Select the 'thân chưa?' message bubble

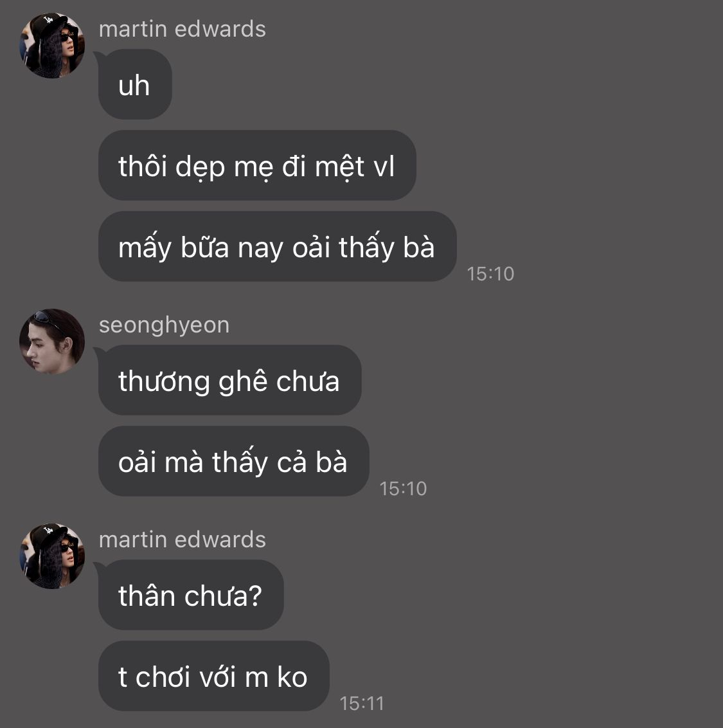click(191, 595)
